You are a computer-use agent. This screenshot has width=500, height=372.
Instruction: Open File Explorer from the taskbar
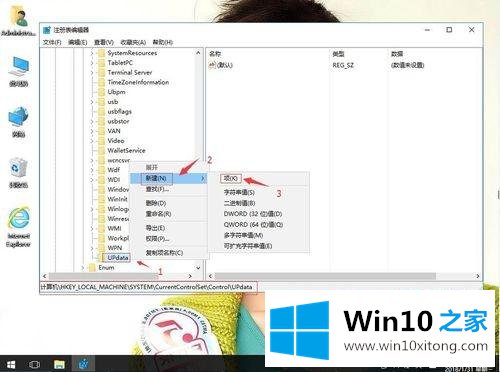click(x=59, y=364)
